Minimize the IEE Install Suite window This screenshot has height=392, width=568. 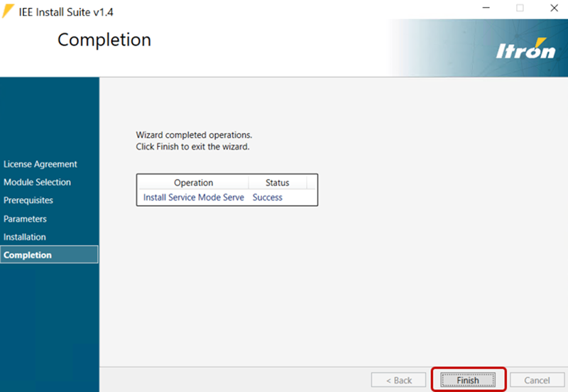point(486,8)
